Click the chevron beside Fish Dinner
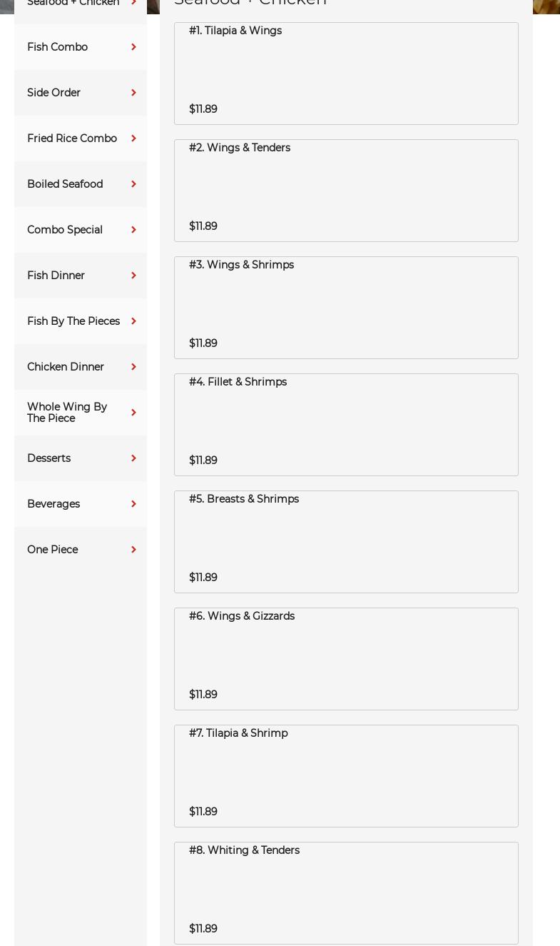560x946 pixels. pyautogui.click(x=133, y=276)
